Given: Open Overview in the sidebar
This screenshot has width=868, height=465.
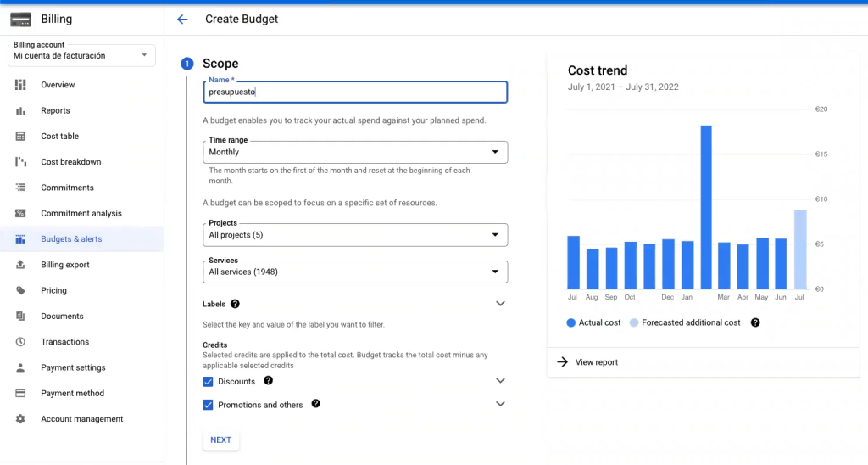Looking at the screenshot, I should tap(82, 85).
